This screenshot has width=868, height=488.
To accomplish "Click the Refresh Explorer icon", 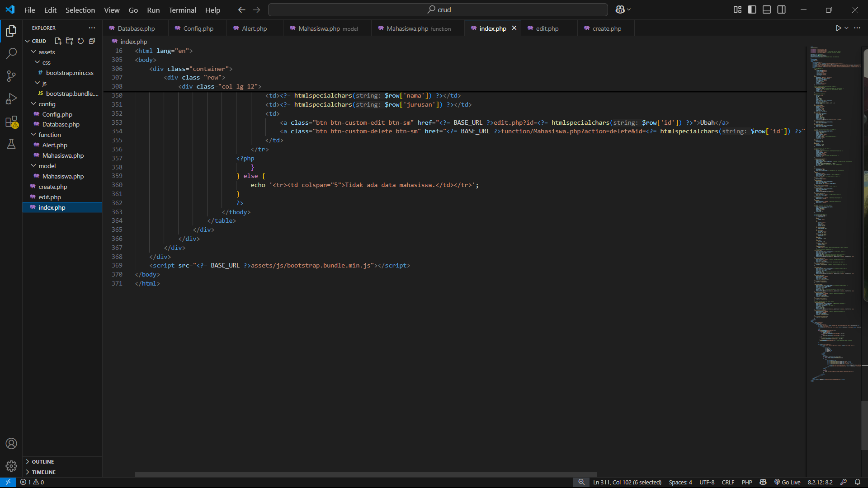I will click(x=80, y=41).
